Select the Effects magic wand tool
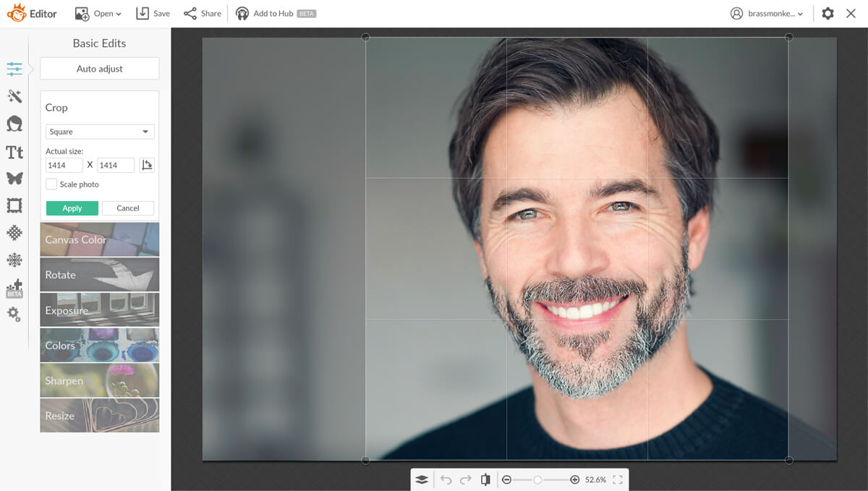 (x=14, y=95)
